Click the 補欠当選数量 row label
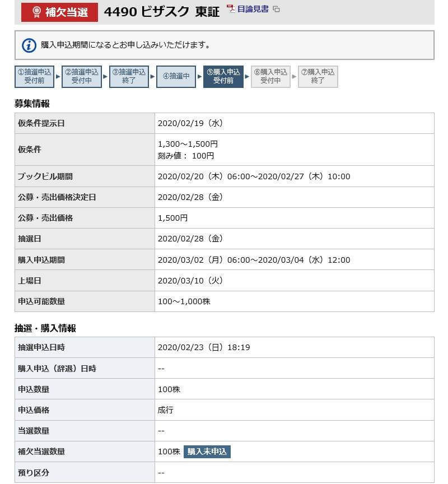This screenshot has width=448, height=484. click(x=41, y=452)
